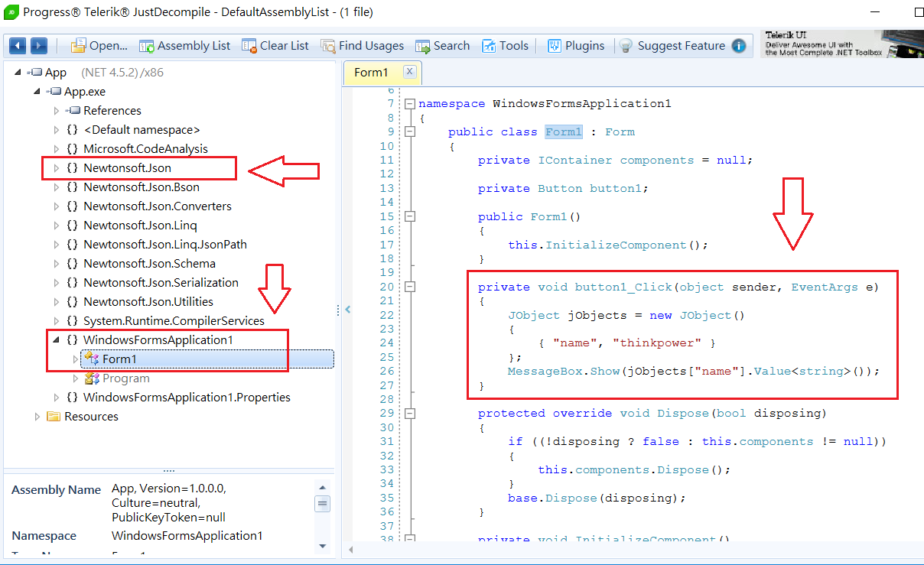Expand the References node
This screenshot has width=924, height=565.
tap(56, 111)
